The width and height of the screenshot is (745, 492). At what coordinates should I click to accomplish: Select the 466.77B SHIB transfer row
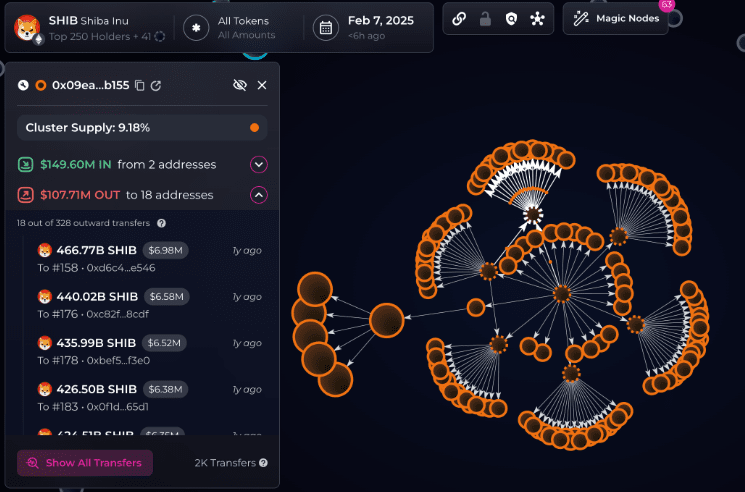click(x=149, y=259)
